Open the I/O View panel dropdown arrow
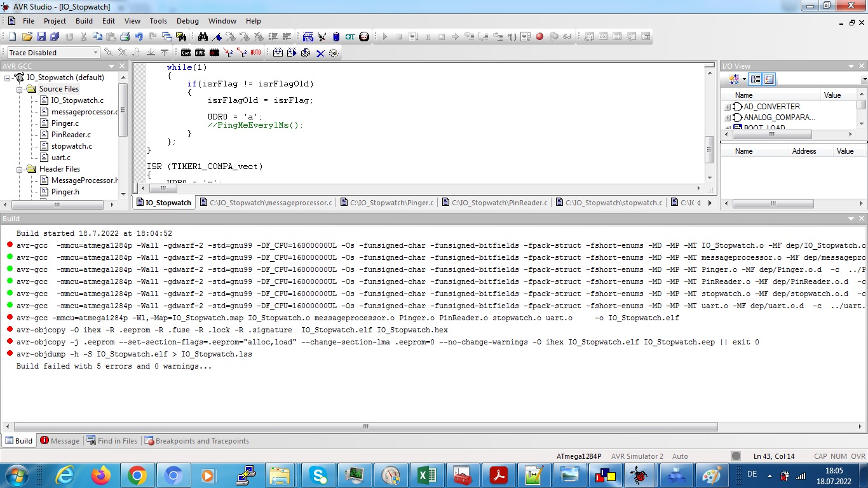The width and height of the screenshot is (868, 488). pyautogui.click(x=851, y=66)
